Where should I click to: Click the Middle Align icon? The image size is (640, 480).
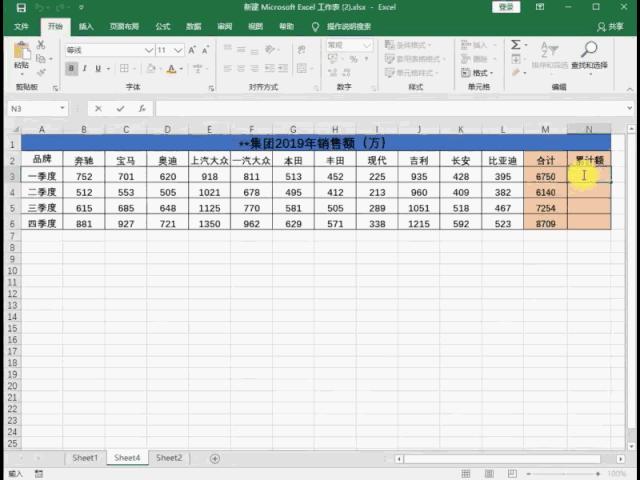tap(241, 50)
